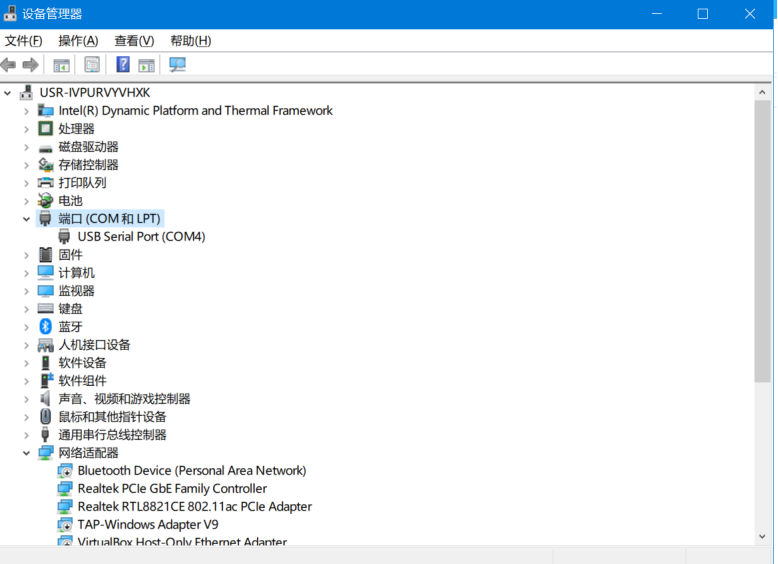Click the 电池 battery category icon
778x564 pixels.
pos(45,201)
